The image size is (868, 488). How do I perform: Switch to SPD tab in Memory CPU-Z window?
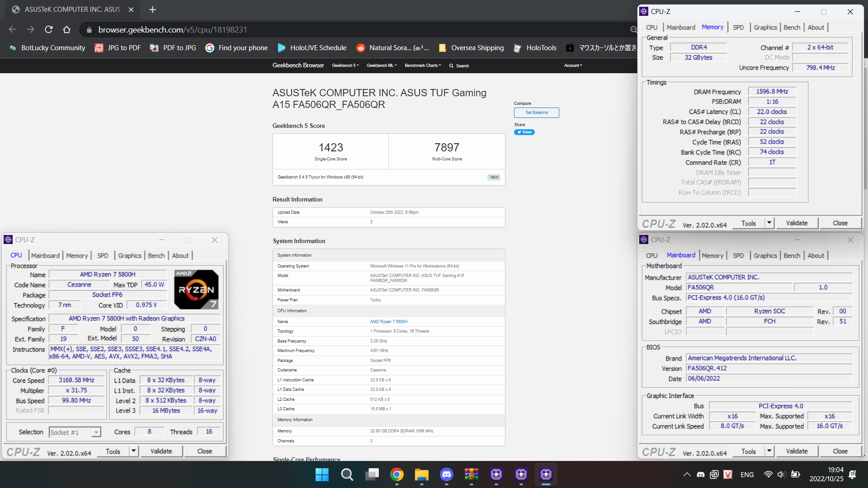click(x=738, y=28)
